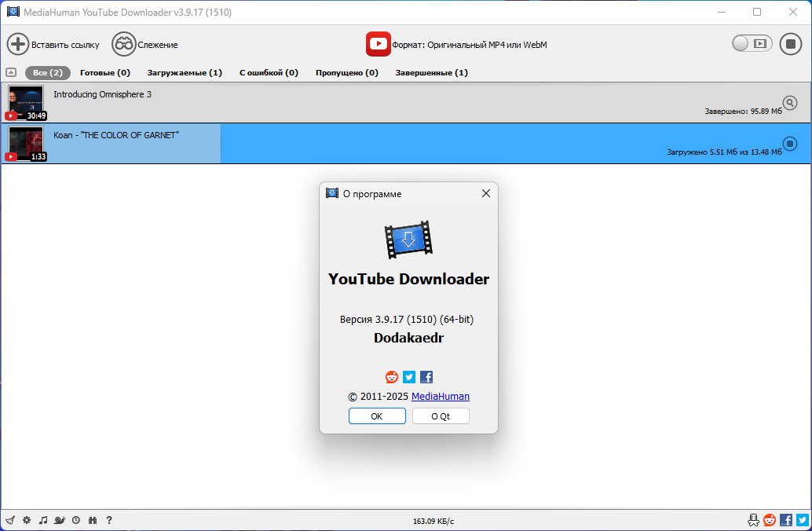Screen dimensions: 812x531
Task: Stop the Koan download with its stop icon
Action: click(790, 144)
